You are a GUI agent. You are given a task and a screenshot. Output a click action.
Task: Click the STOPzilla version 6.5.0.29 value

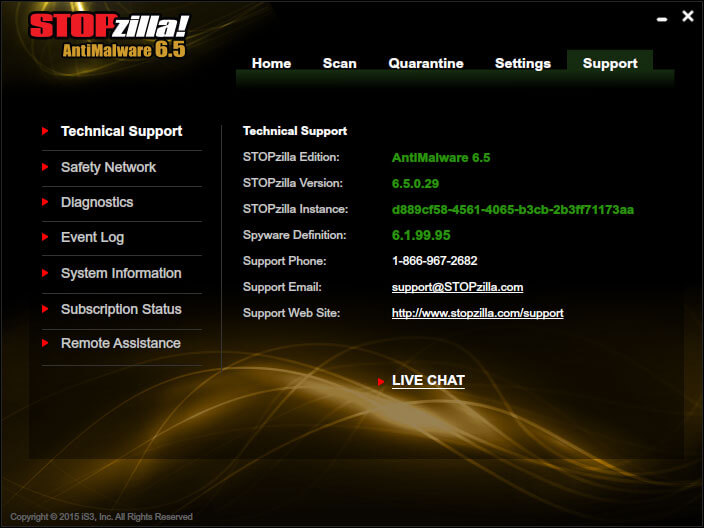pyautogui.click(x=415, y=184)
